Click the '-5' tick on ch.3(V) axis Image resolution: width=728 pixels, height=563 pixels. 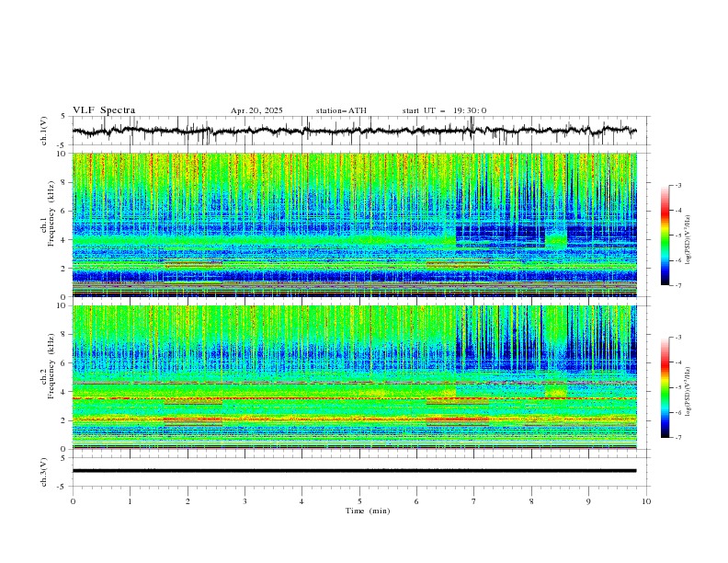[x=62, y=487]
